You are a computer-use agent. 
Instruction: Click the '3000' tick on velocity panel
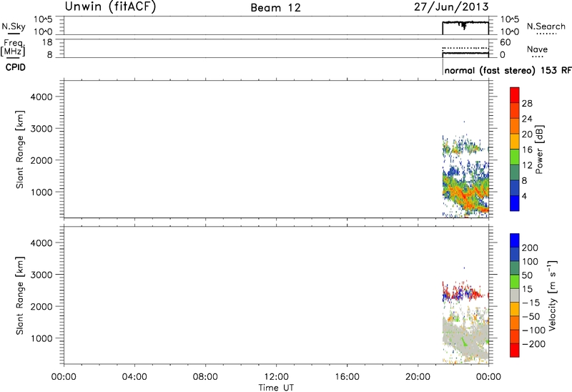pos(41,275)
